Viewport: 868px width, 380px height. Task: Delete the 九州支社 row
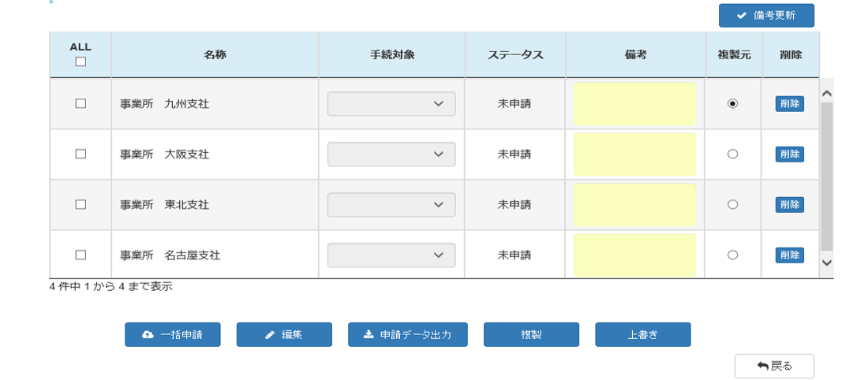click(x=789, y=104)
